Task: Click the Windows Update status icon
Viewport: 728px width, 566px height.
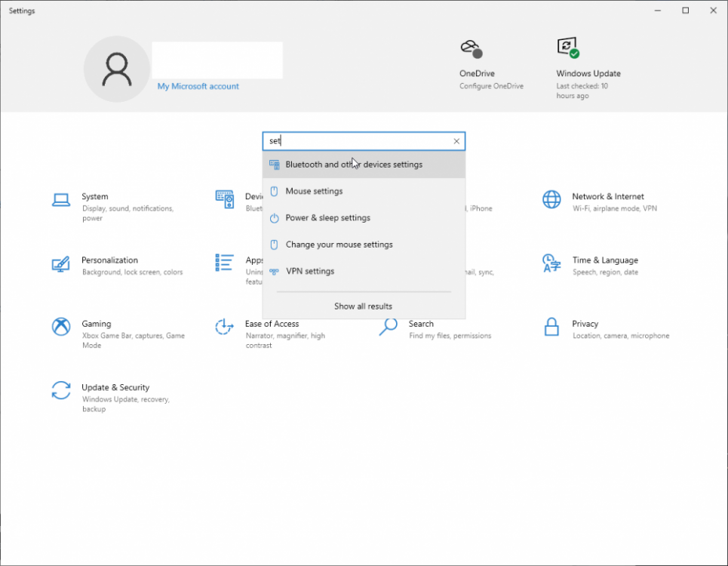Action: click(x=568, y=48)
